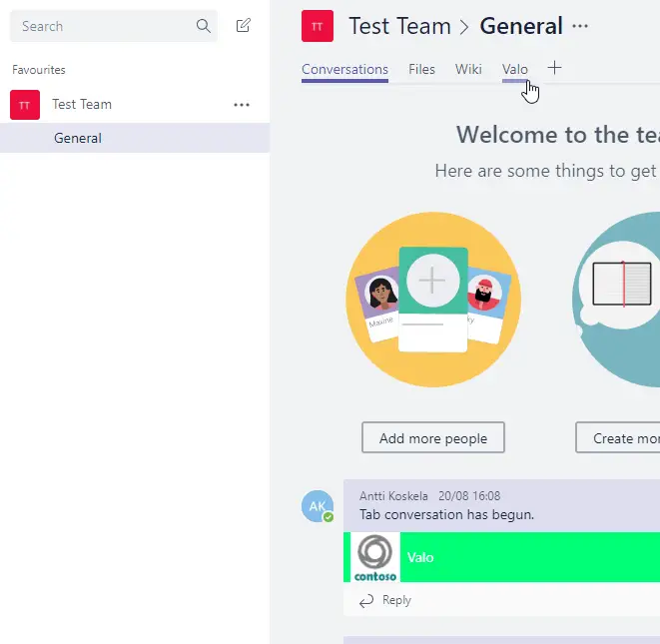Viewport: 660px width, 644px height.
Task: Click into the Search input field
Action: click(x=100, y=26)
